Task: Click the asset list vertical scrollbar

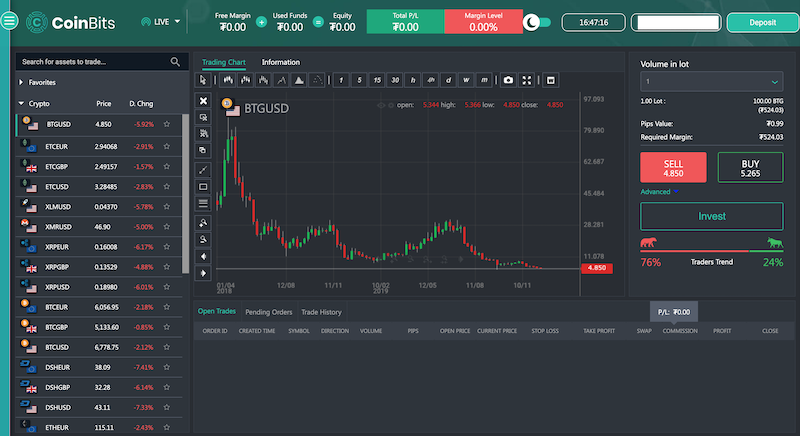Action: [186, 194]
